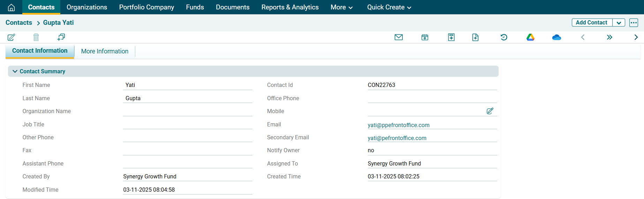Click the Home icon in the navigation bar
644x199 pixels.
pyautogui.click(x=11, y=7)
